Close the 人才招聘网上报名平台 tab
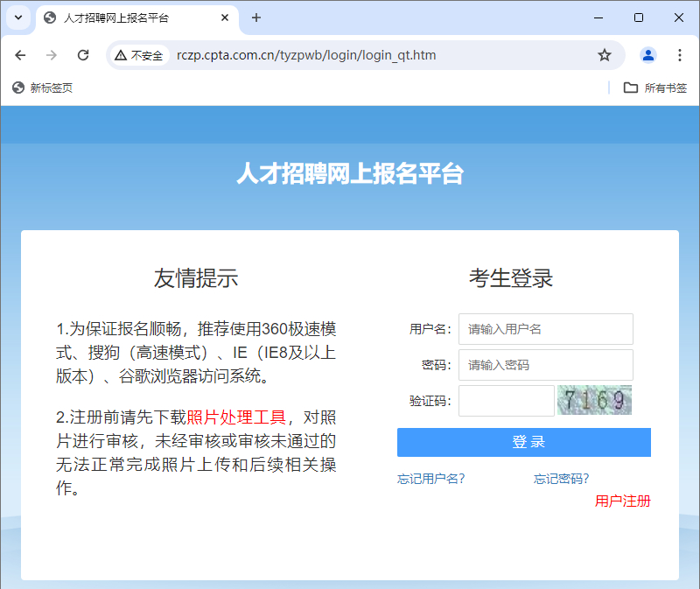 click(225, 18)
